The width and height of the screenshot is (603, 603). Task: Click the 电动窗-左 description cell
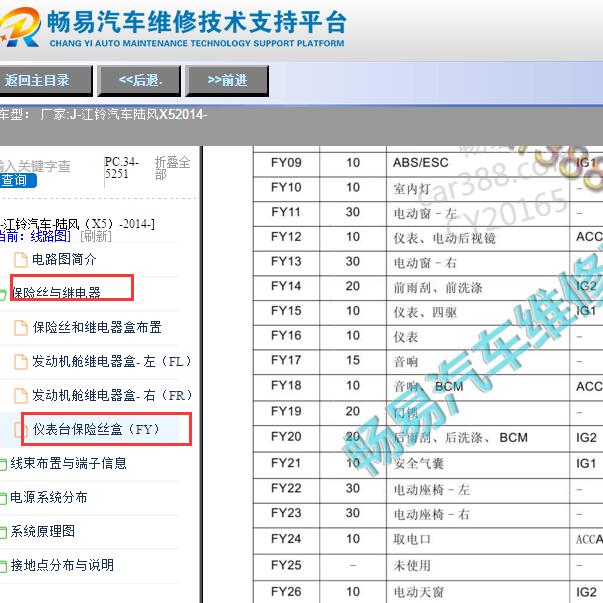tap(478, 213)
